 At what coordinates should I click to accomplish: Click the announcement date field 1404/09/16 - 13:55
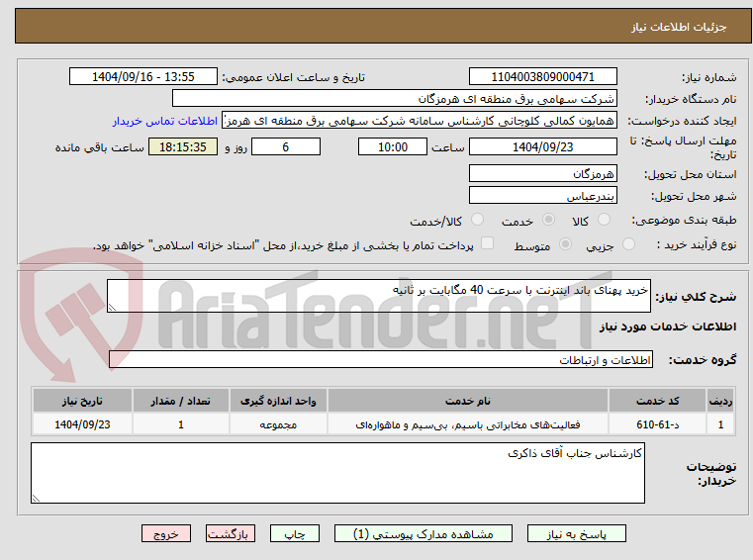pos(143,76)
